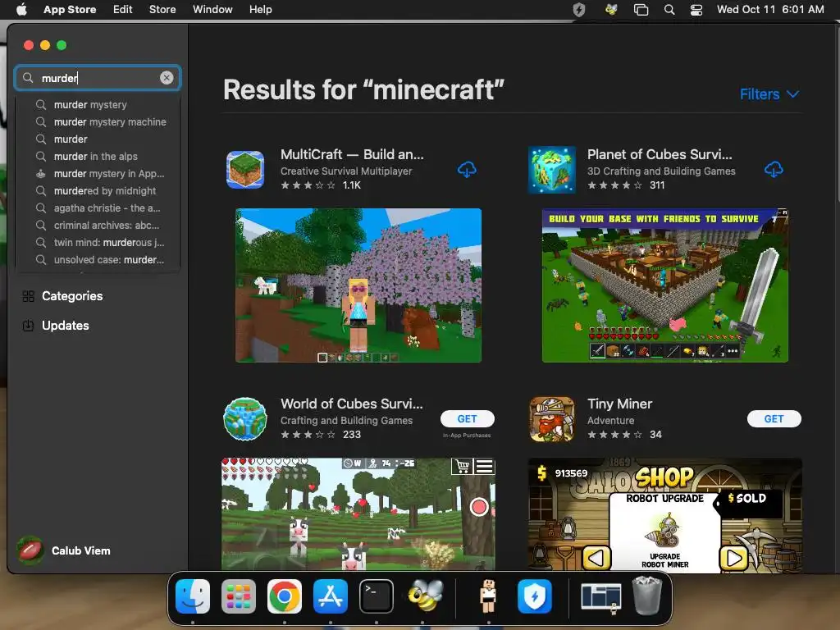Open Planet of Cubes Survi... title
Viewport: 840px width, 630px height.
click(660, 154)
